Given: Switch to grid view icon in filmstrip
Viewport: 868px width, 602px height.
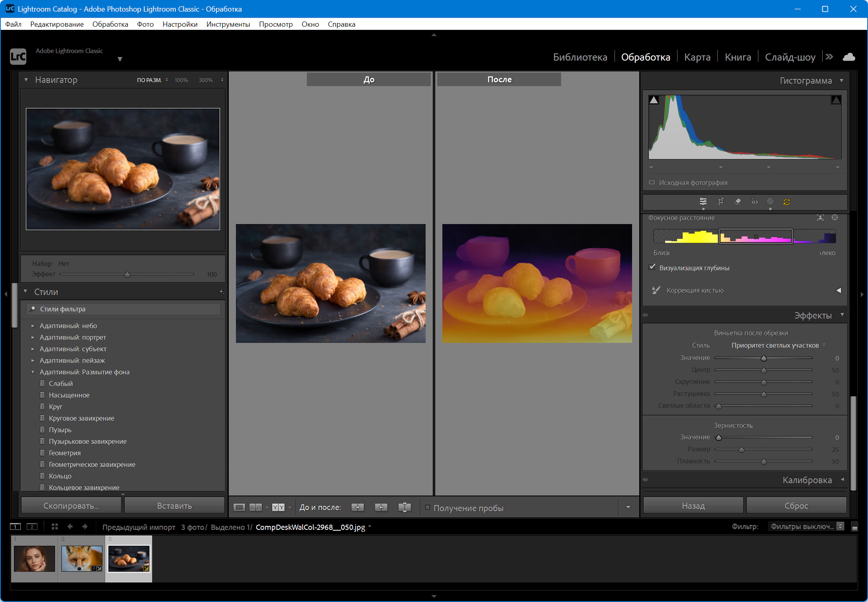Looking at the screenshot, I should point(55,527).
